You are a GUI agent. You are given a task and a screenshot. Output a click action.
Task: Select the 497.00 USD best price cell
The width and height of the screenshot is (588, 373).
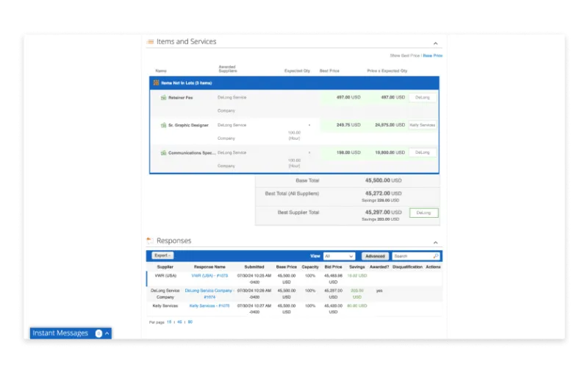pyautogui.click(x=348, y=97)
